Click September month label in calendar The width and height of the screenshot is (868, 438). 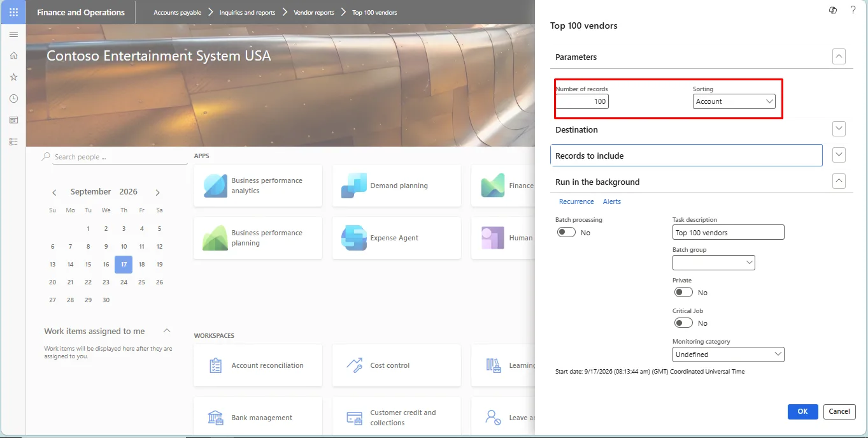(91, 192)
